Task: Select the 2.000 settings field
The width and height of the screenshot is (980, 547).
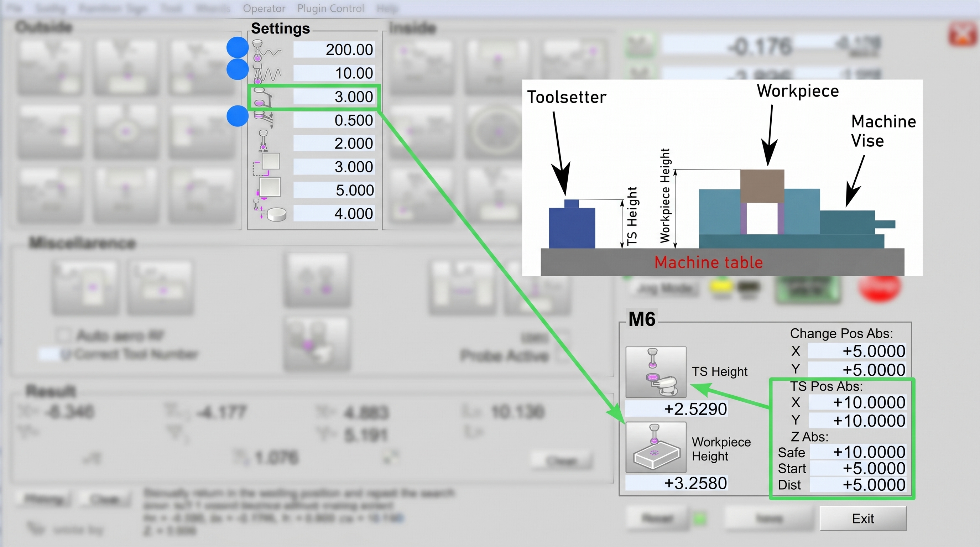Action: coord(334,144)
